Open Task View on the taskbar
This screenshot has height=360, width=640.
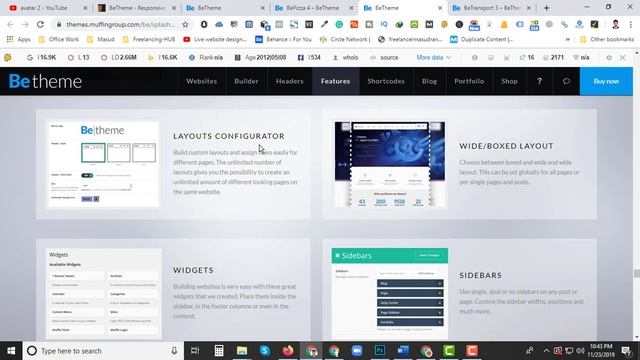point(195,351)
